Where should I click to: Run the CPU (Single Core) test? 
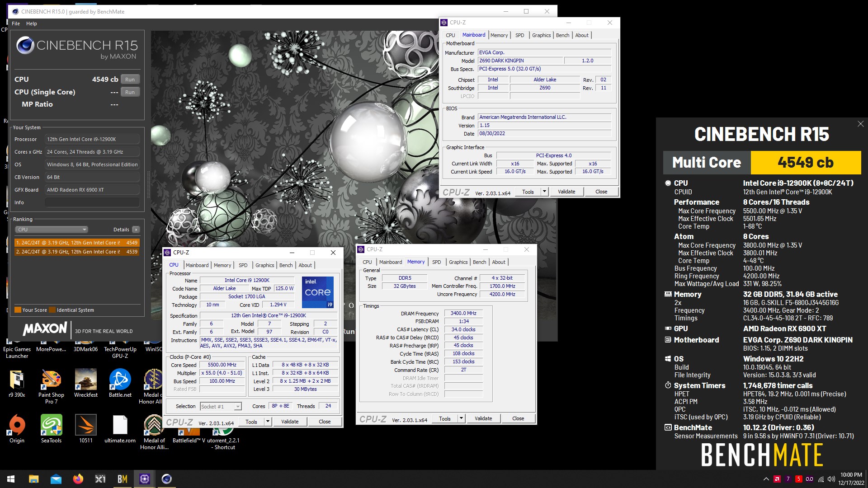[130, 92]
